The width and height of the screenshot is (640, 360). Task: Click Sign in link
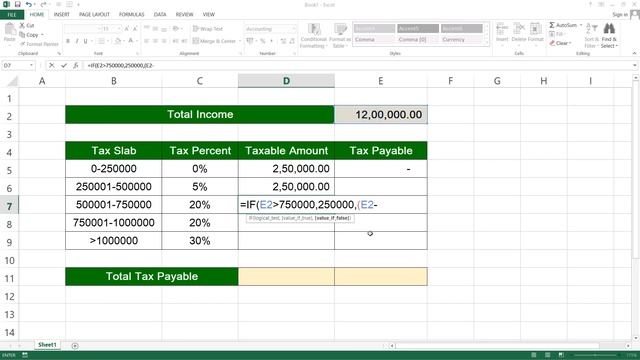coord(620,15)
